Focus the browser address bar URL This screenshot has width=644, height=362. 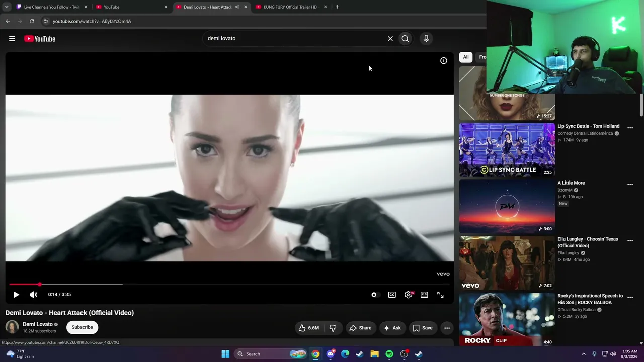click(92, 21)
